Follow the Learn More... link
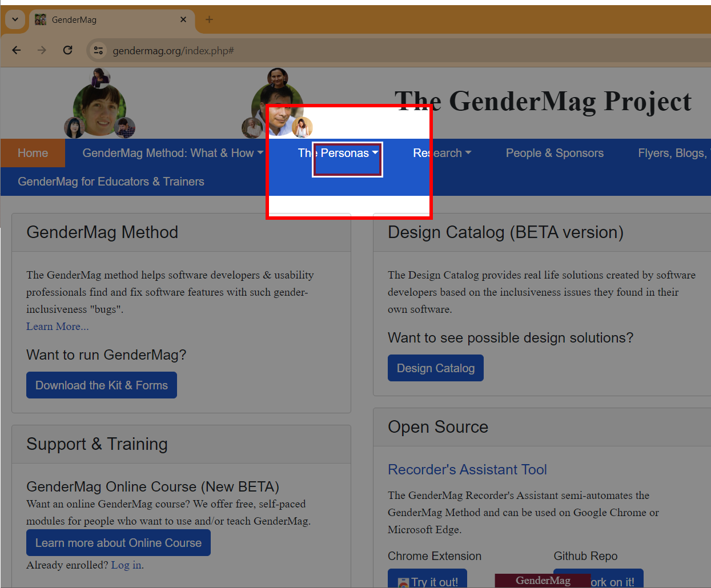This screenshot has width=711, height=588. coord(57,326)
